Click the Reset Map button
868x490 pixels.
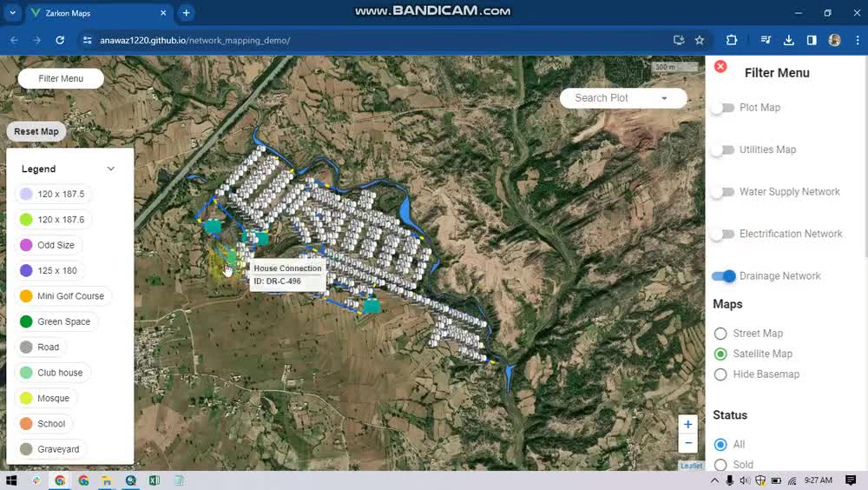tap(36, 131)
